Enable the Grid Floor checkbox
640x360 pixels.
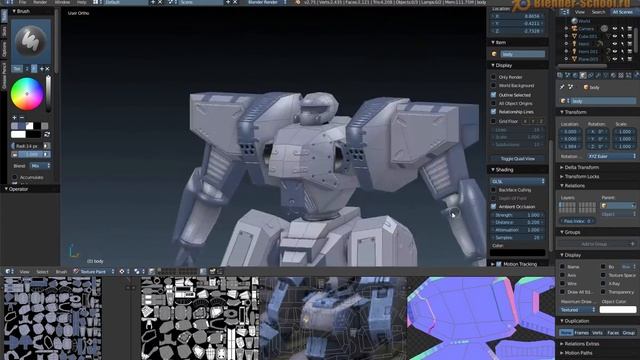(x=493, y=121)
